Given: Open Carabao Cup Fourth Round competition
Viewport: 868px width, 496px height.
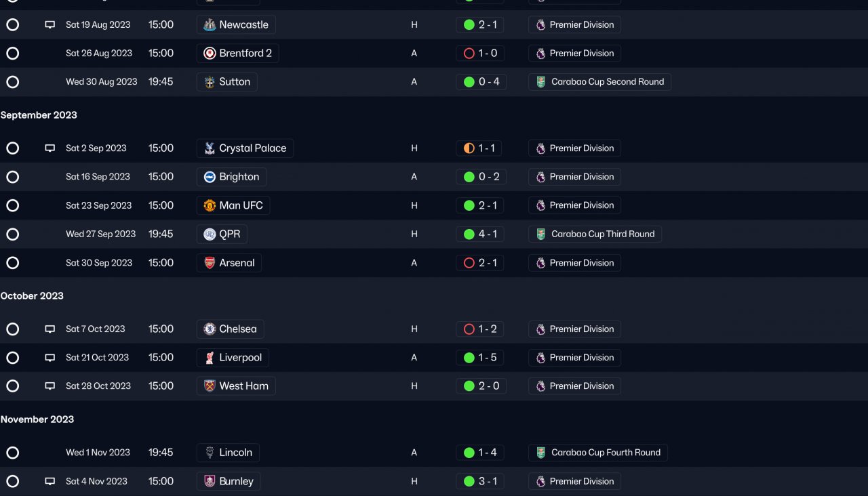Looking at the screenshot, I should tap(606, 453).
